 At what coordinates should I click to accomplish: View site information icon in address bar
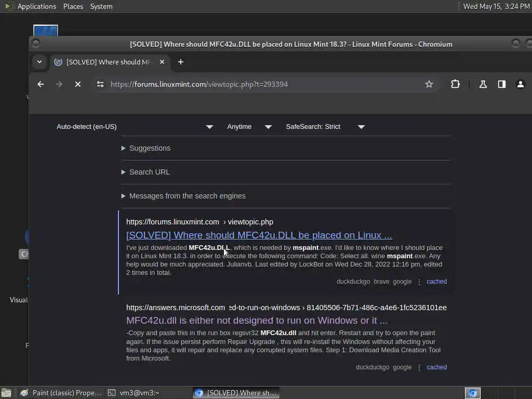tap(100, 84)
